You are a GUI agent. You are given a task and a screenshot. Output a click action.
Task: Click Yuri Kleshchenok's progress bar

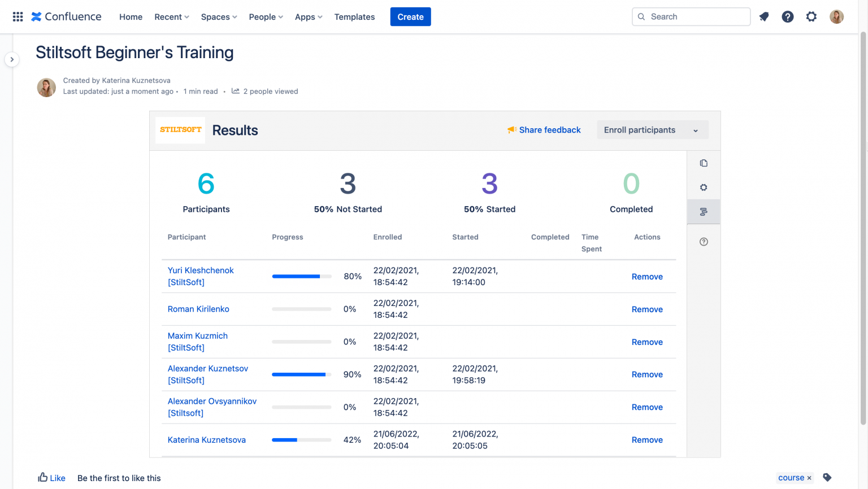pyautogui.click(x=301, y=276)
